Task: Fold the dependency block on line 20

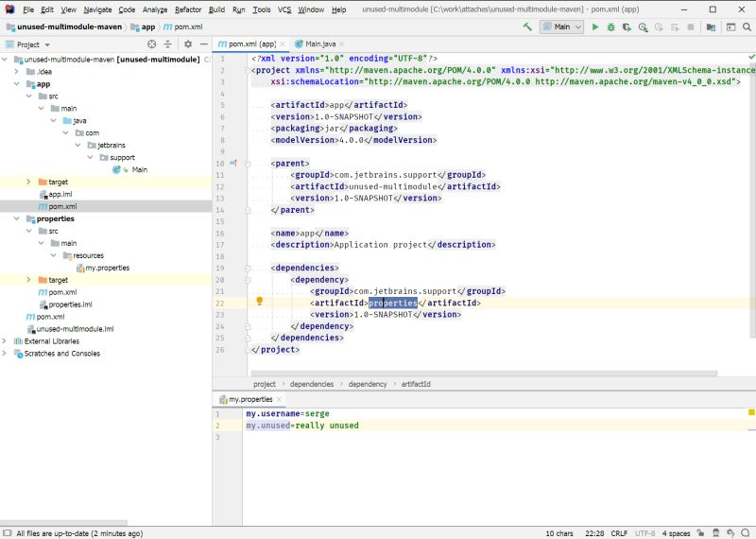Action: 248,280
